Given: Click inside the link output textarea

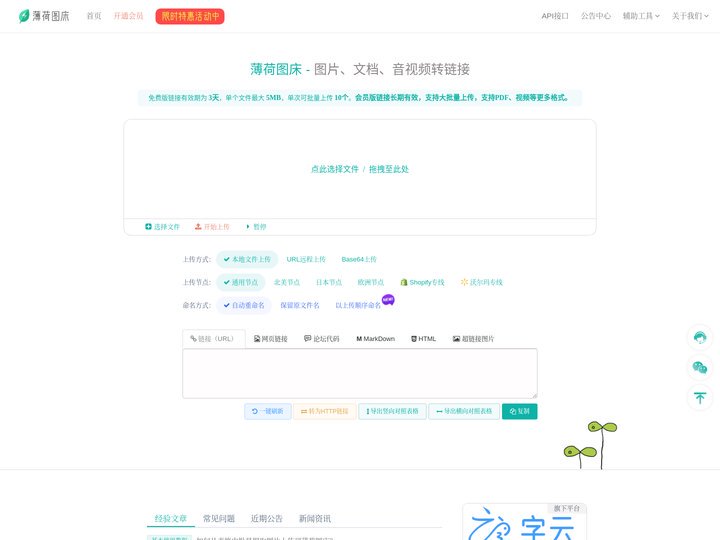Looking at the screenshot, I should point(360,373).
